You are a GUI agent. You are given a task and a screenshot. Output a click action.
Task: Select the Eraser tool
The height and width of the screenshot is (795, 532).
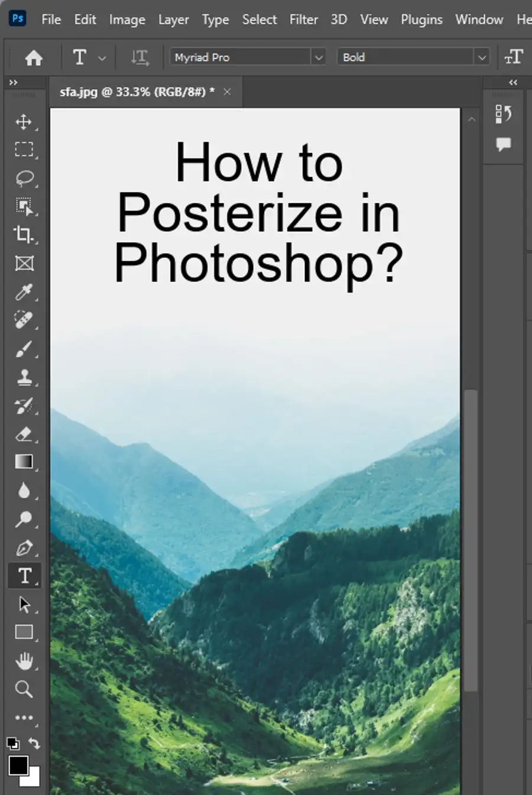coord(24,434)
